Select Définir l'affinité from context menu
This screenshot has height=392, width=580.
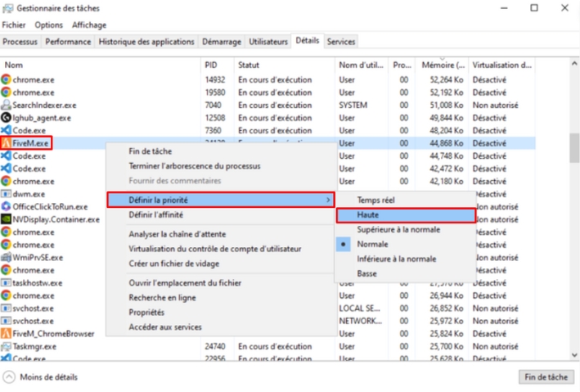pos(155,214)
